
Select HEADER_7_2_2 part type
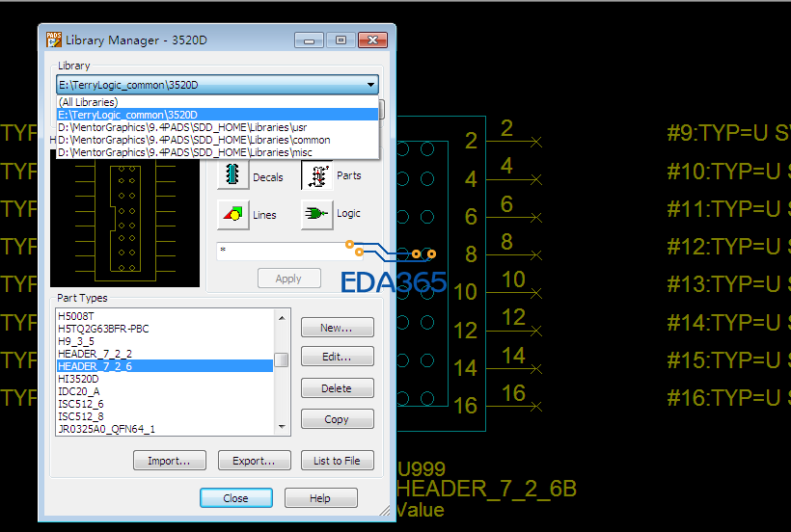(165, 354)
